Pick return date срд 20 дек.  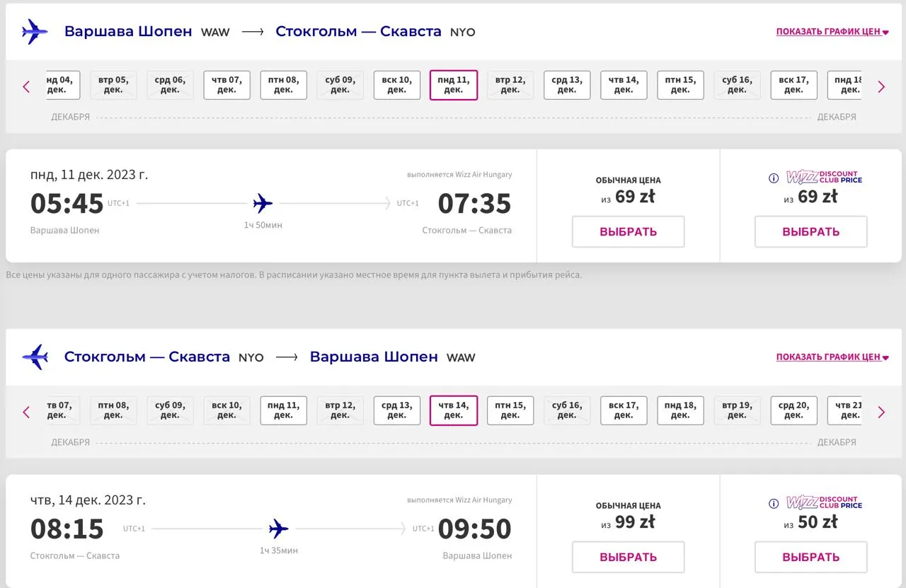[793, 410]
